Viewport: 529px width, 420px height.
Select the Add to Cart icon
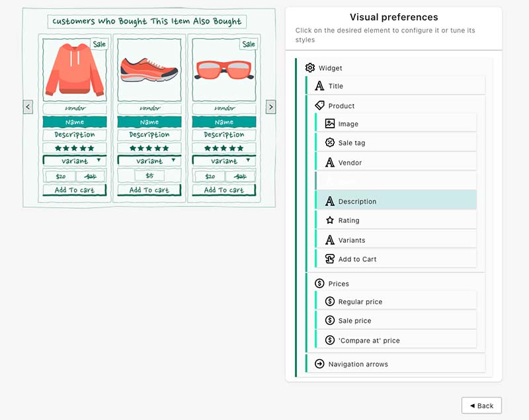[330, 259]
